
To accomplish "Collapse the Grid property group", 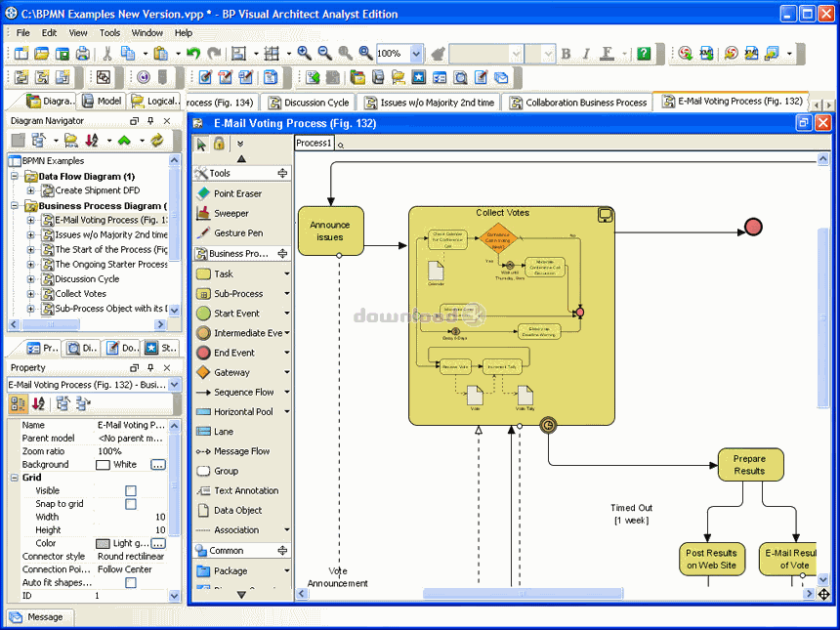I will coord(15,478).
